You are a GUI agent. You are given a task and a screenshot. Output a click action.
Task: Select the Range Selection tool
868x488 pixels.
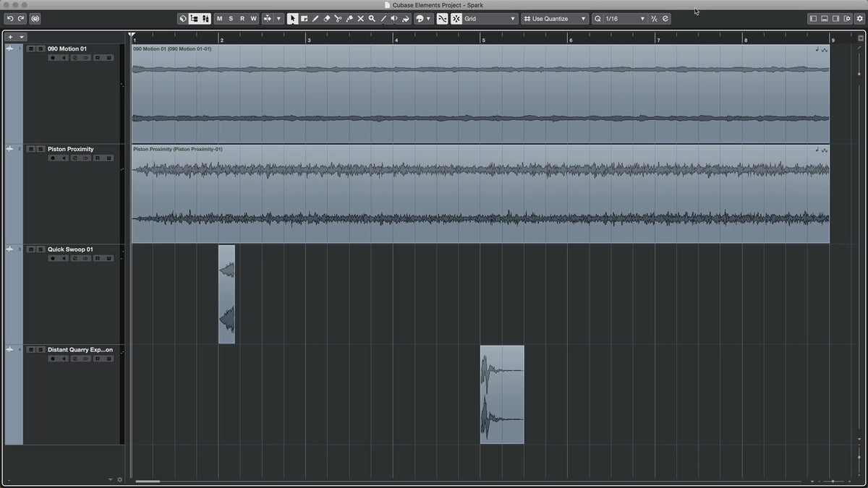point(304,19)
